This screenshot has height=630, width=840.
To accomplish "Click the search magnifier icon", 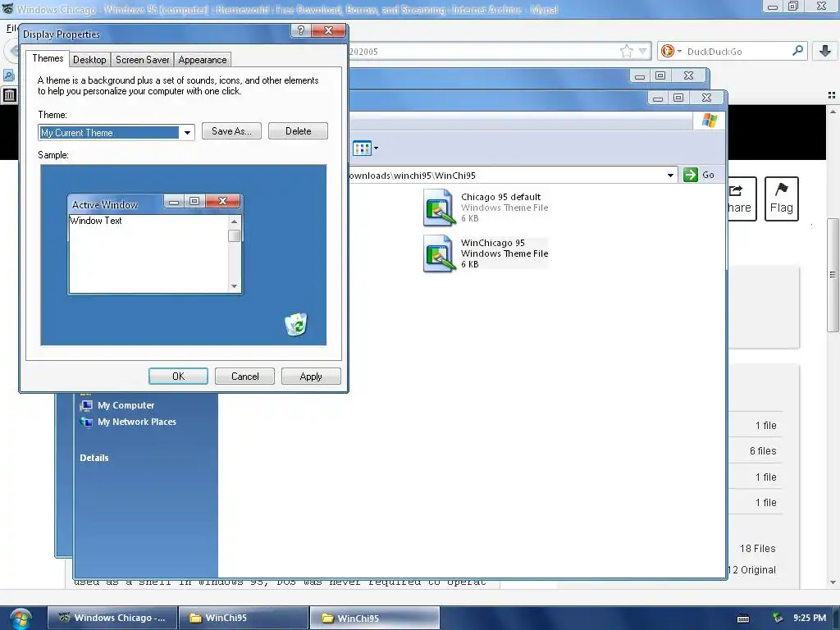I will pyautogui.click(x=797, y=51).
